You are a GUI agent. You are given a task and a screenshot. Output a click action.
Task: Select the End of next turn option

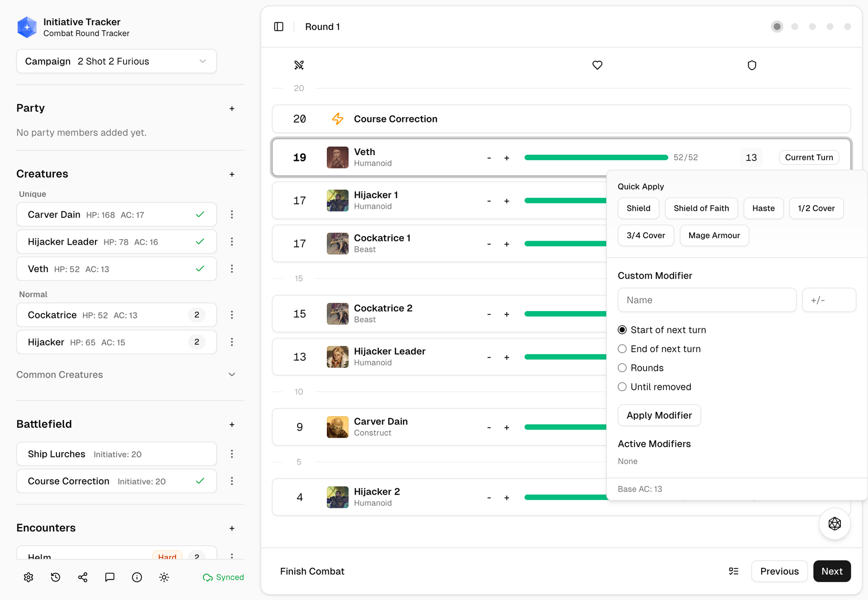(622, 349)
